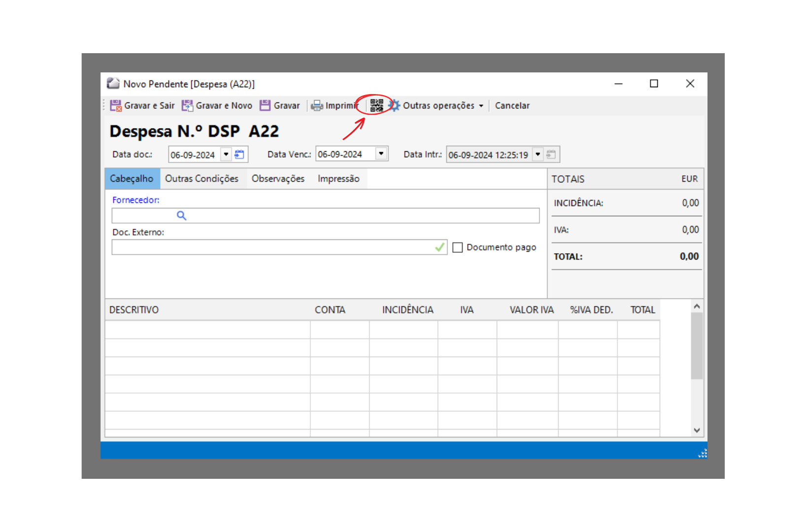The height and width of the screenshot is (532, 808).
Task: Open the Observações tab
Action: (x=278, y=179)
